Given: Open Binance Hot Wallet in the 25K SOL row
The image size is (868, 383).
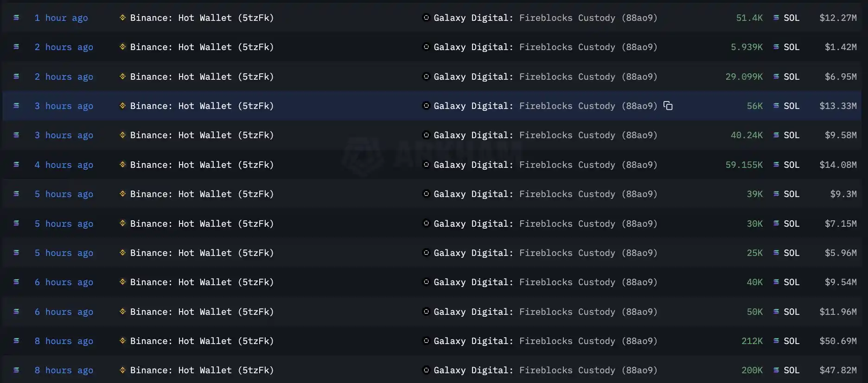Looking at the screenshot, I should tap(202, 253).
